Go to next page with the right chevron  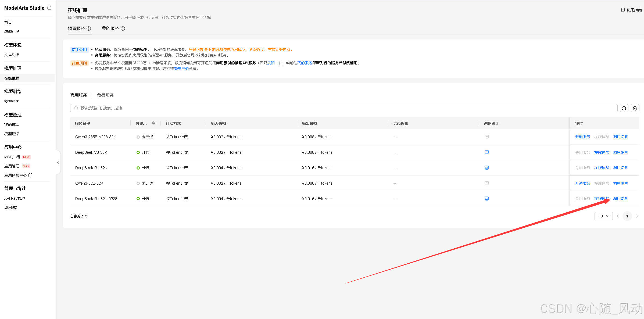[637, 216]
